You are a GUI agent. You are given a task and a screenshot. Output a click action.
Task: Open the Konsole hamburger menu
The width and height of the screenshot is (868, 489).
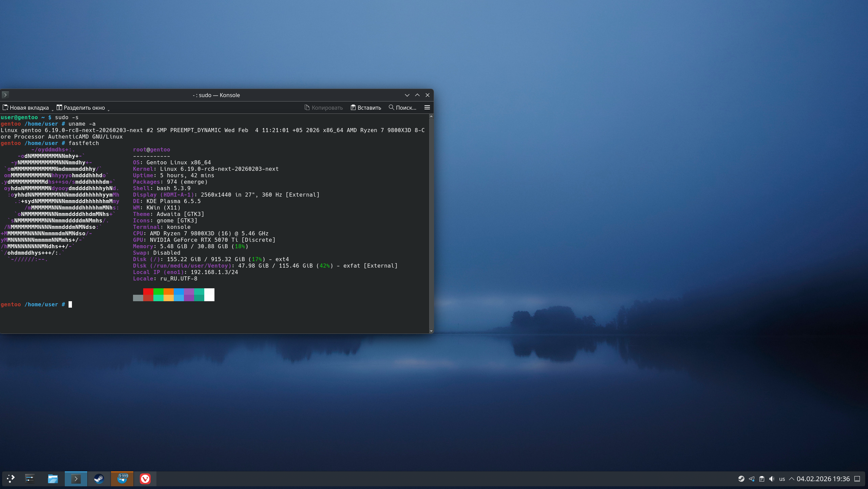427,107
